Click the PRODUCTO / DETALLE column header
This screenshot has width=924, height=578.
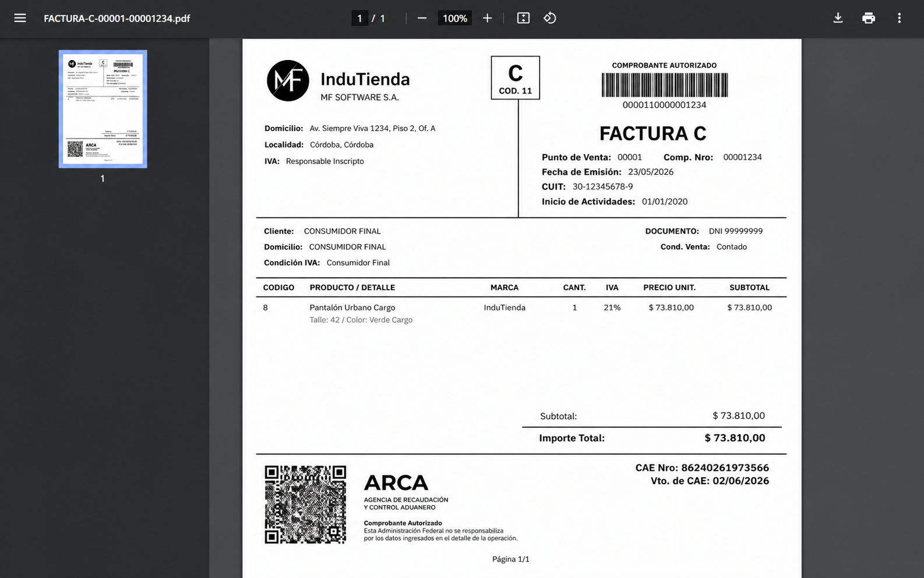tap(352, 287)
